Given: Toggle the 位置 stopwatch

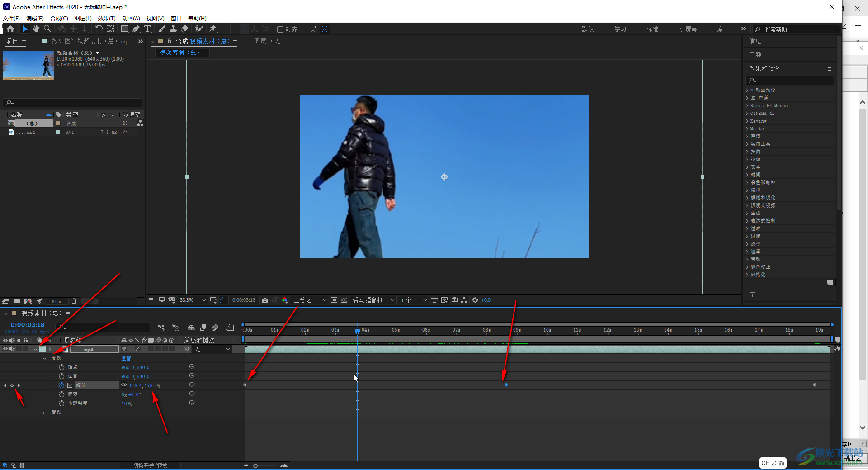Looking at the screenshot, I should (x=61, y=376).
